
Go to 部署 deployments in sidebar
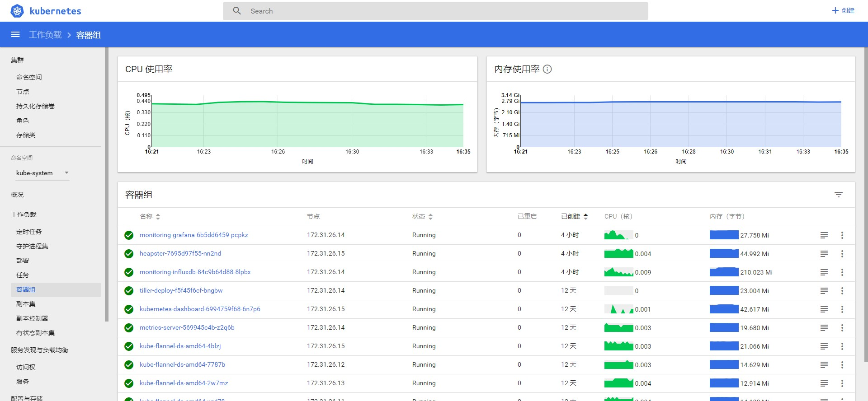tap(23, 261)
